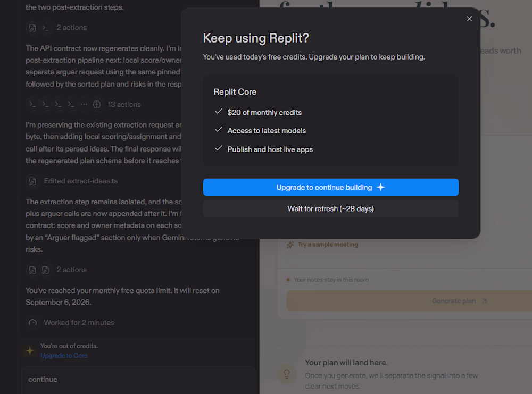
Task: Click the sparkle icon on Upgrade button
Action: point(381,187)
